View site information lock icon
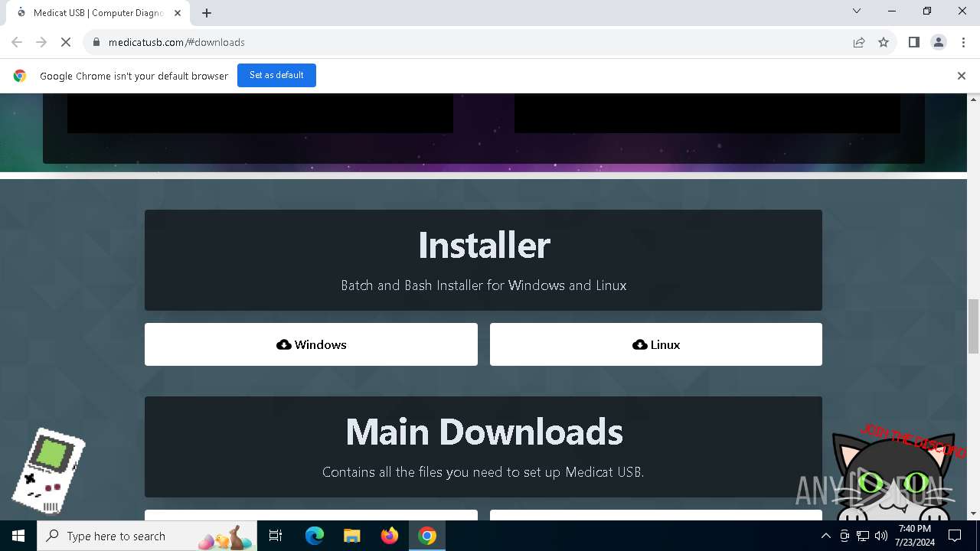 point(96,42)
